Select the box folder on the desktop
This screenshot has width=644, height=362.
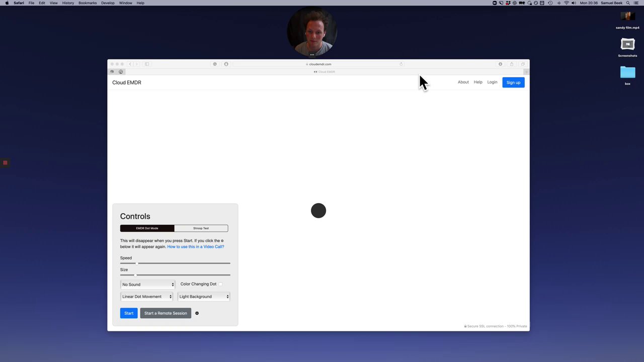[627, 75]
